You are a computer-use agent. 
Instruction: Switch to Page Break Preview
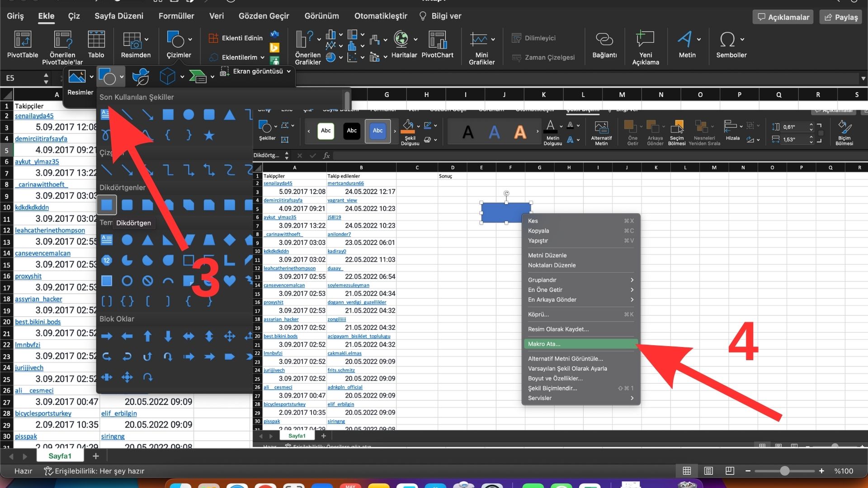pyautogui.click(x=730, y=471)
